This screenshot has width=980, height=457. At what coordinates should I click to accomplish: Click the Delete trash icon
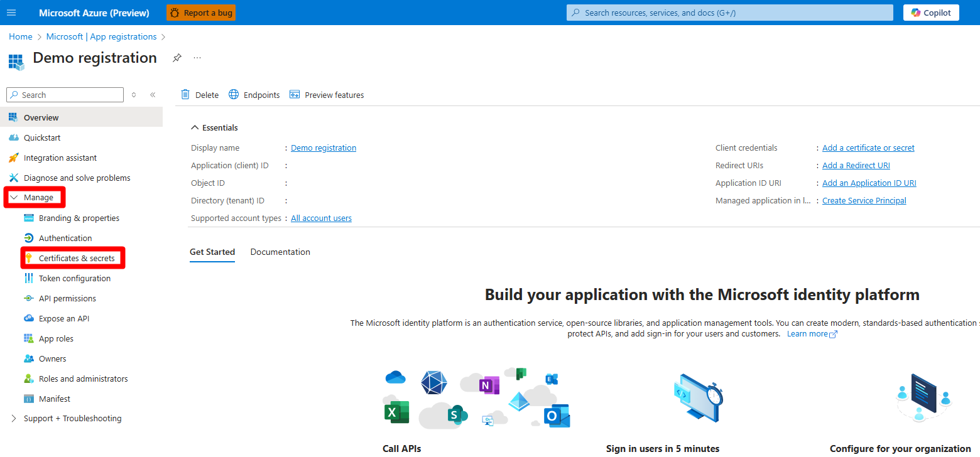point(185,95)
